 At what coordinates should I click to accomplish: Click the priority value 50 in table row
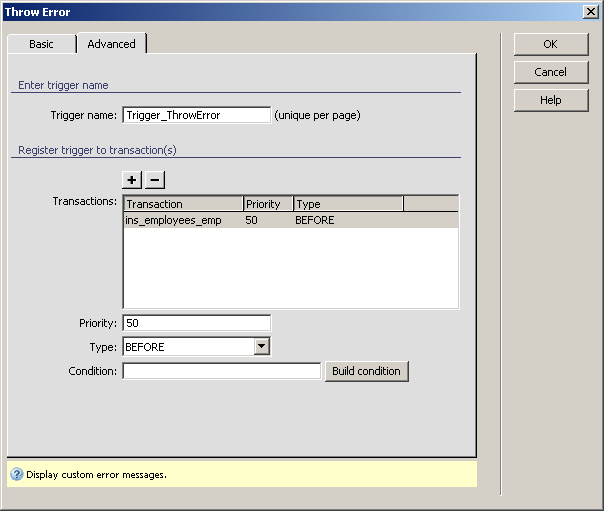pyautogui.click(x=252, y=220)
